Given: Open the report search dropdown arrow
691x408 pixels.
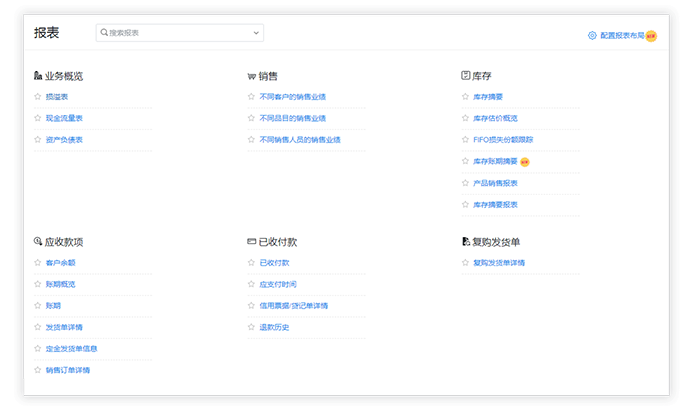Looking at the screenshot, I should coord(256,33).
